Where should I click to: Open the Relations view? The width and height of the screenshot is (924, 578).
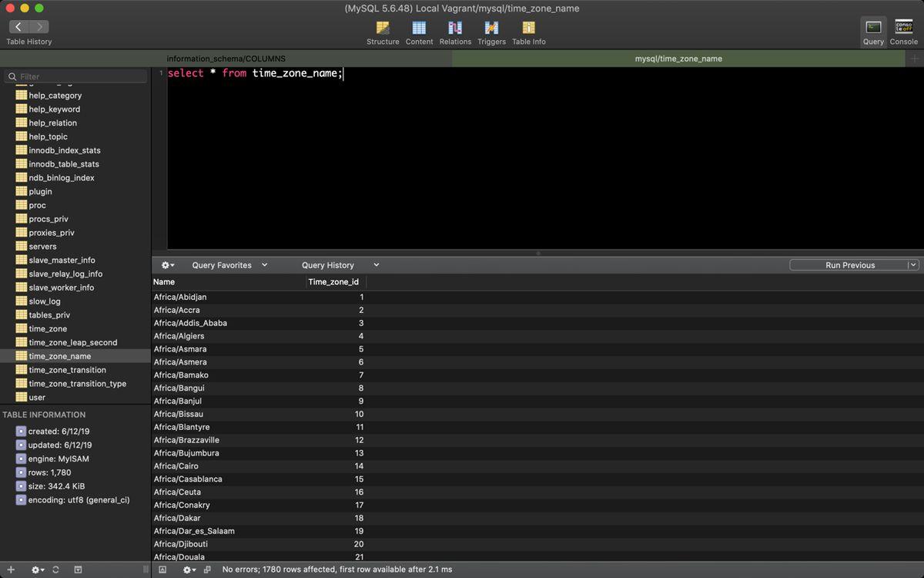click(x=455, y=32)
